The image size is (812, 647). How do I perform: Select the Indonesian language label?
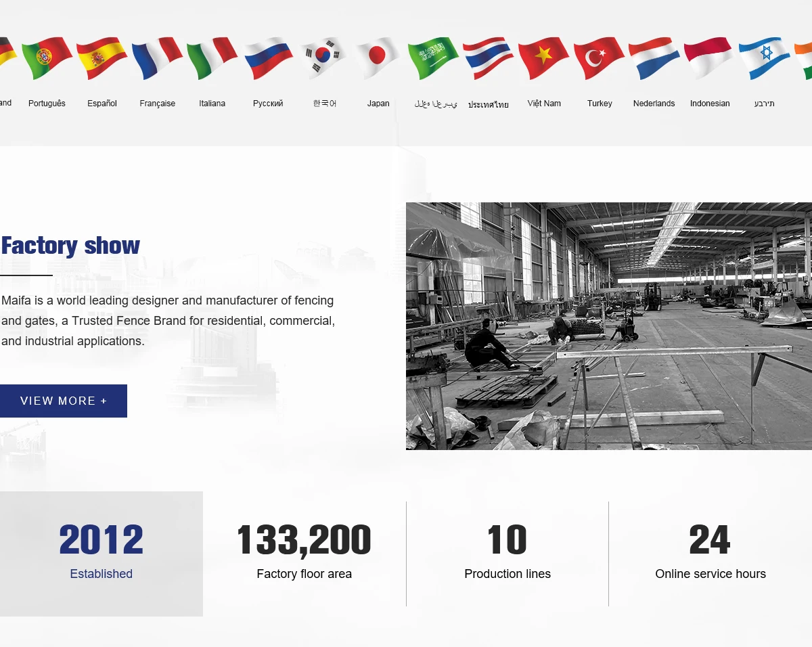point(710,104)
